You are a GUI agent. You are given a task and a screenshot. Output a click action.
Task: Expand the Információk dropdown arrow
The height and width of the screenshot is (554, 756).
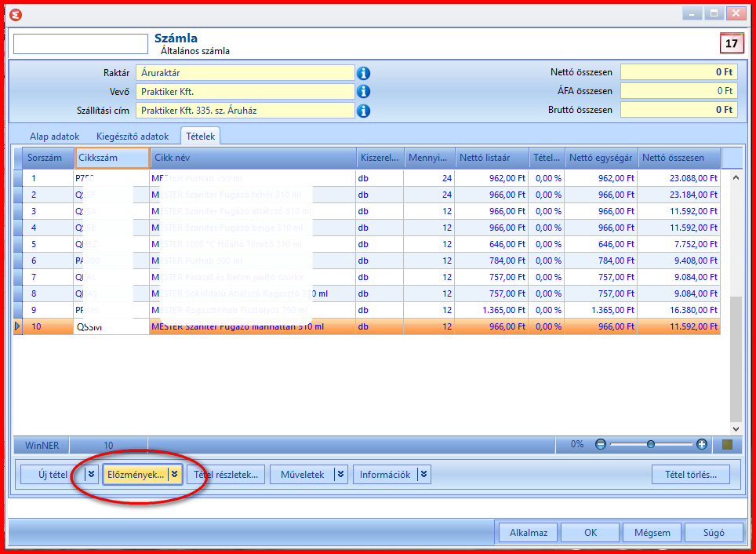[x=423, y=475]
